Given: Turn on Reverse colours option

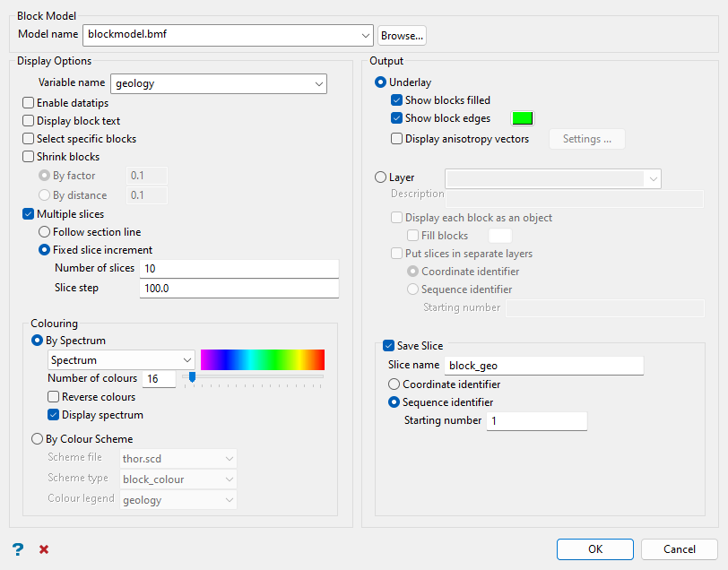Looking at the screenshot, I should (x=54, y=397).
